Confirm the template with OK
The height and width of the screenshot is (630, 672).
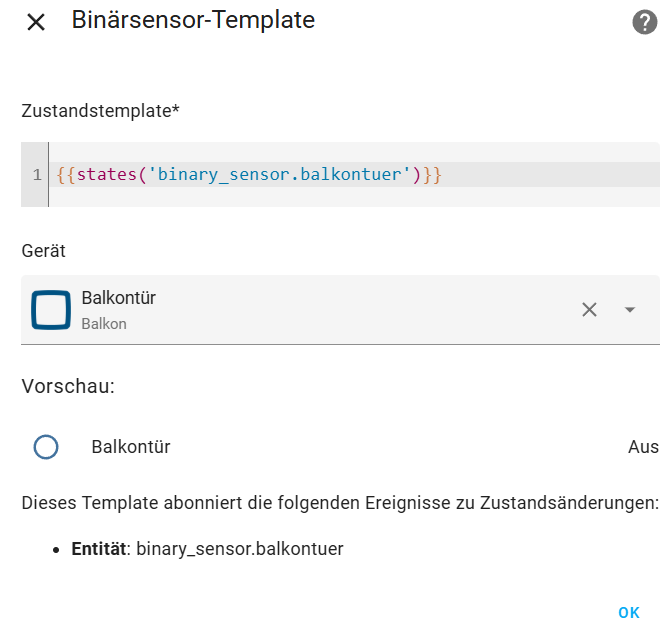tap(629, 613)
